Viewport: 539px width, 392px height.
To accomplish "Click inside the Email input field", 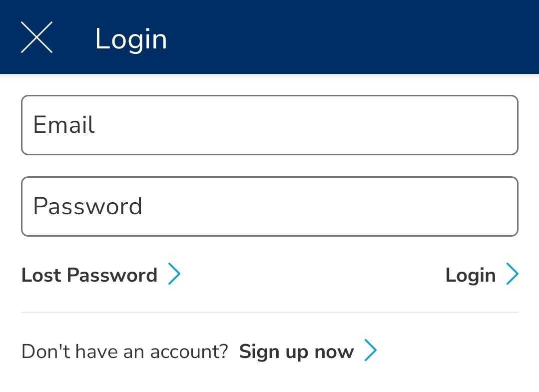I will pos(270,125).
